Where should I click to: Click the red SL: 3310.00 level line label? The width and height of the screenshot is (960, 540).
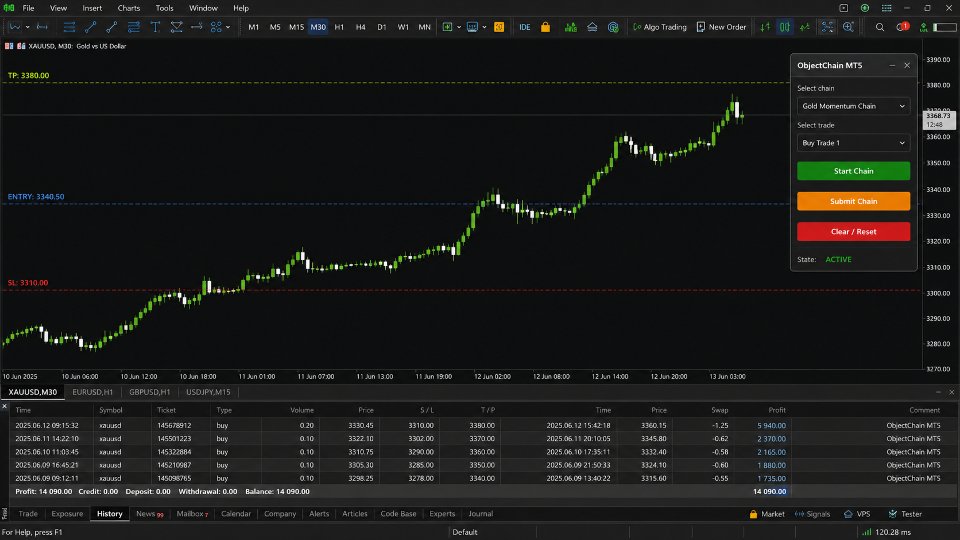[28, 283]
